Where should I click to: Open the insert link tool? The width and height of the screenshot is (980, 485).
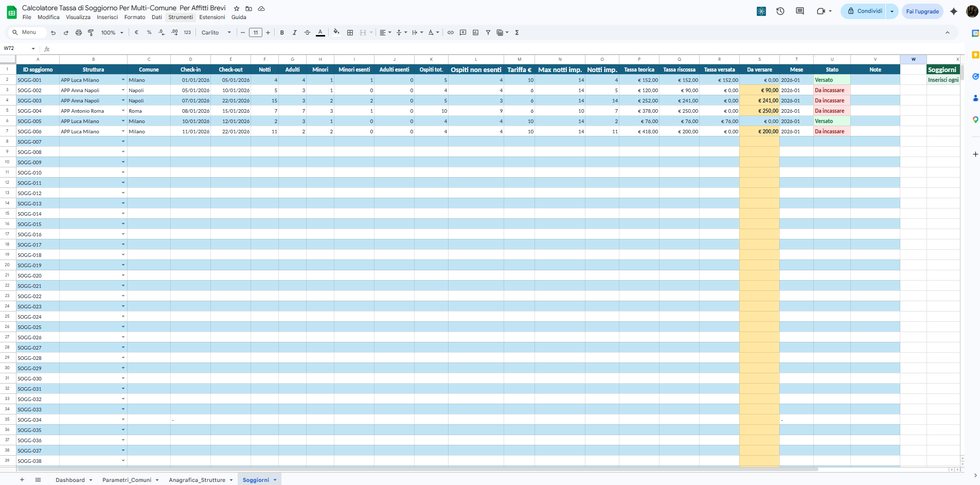(450, 32)
